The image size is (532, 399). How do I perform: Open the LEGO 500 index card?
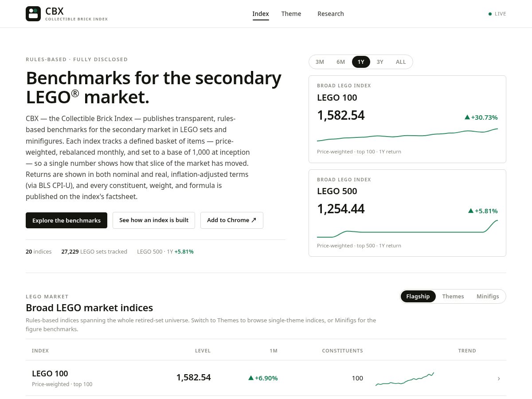click(x=407, y=213)
